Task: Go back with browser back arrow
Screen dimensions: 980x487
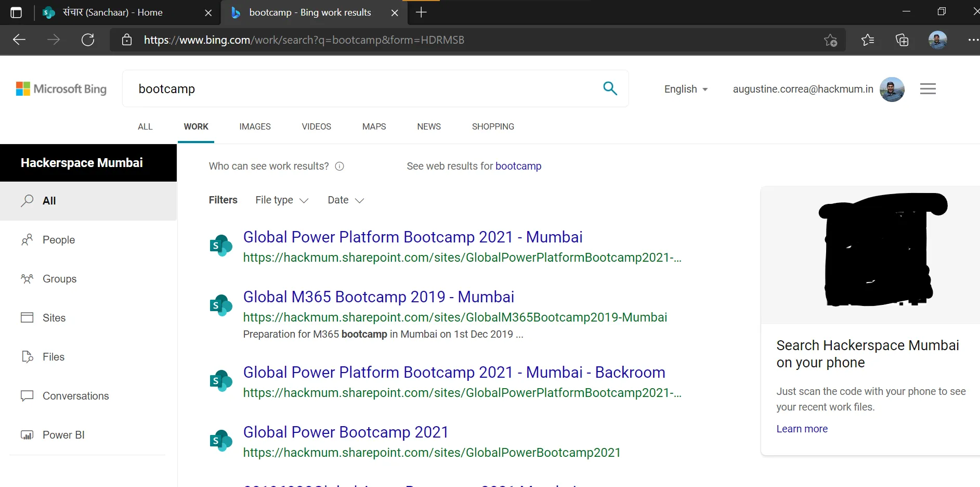Action: (x=19, y=40)
